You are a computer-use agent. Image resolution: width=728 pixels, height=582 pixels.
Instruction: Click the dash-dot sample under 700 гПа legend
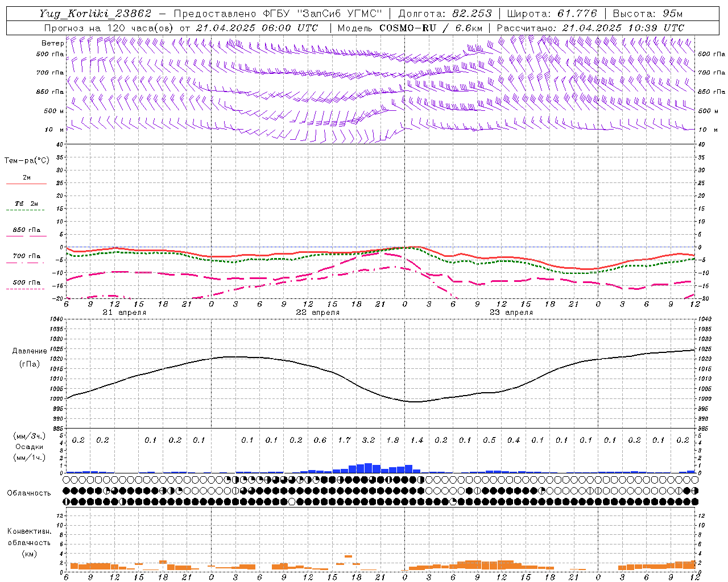(26, 263)
